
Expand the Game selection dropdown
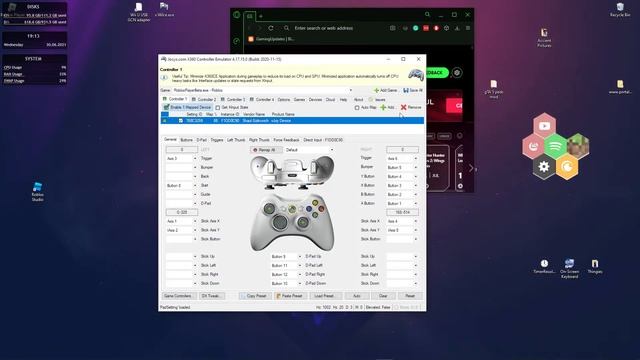pyautogui.click(x=351, y=90)
